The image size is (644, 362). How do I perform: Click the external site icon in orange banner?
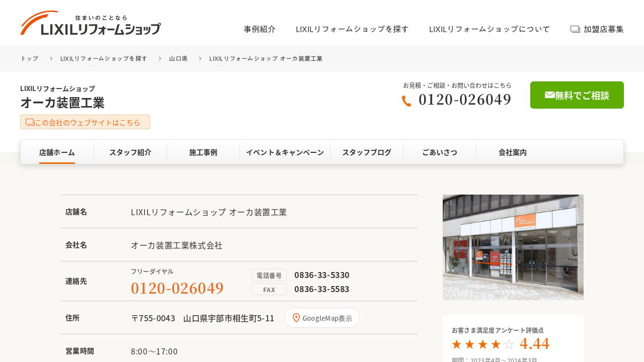[30, 122]
